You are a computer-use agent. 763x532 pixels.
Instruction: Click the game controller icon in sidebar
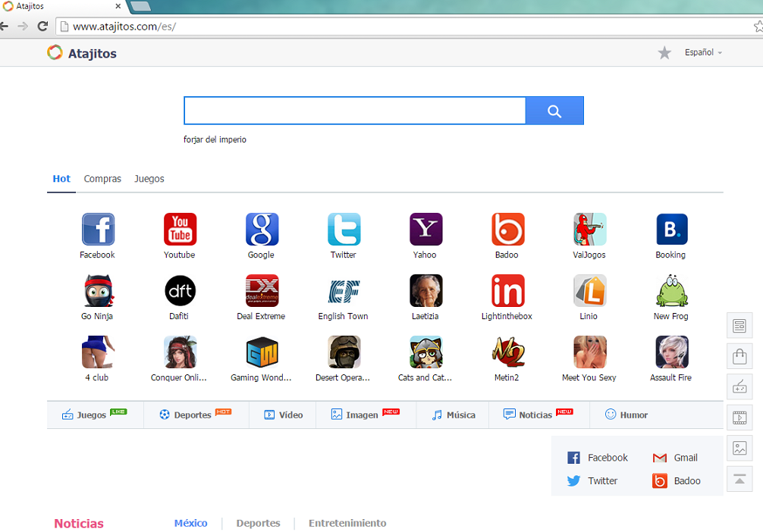(739, 387)
